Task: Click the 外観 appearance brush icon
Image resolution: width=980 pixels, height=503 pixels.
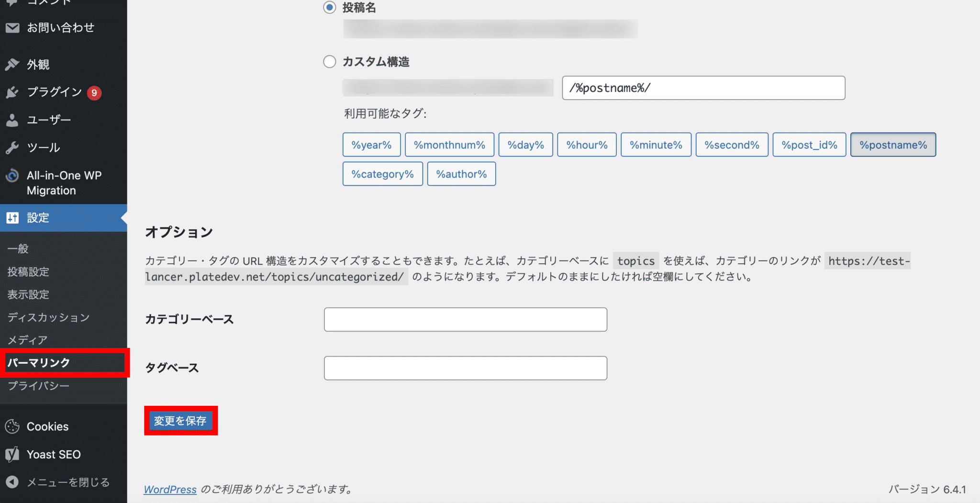Action: point(12,64)
